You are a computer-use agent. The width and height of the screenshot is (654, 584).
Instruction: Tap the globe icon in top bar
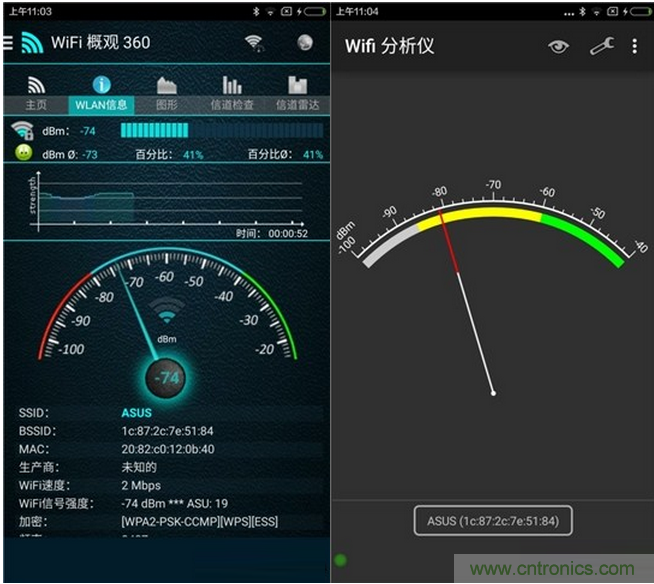[x=305, y=43]
